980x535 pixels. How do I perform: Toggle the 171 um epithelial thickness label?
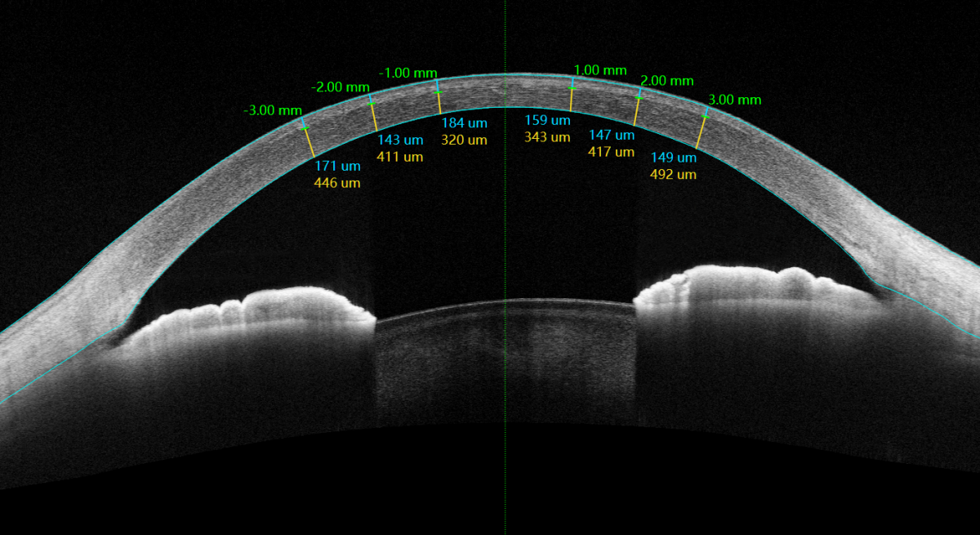[338, 166]
